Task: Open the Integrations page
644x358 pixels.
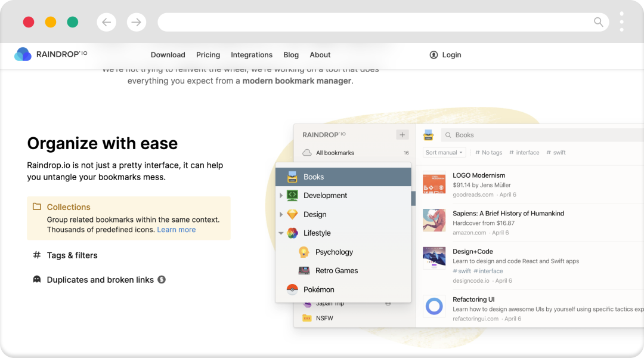Action: point(252,55)
